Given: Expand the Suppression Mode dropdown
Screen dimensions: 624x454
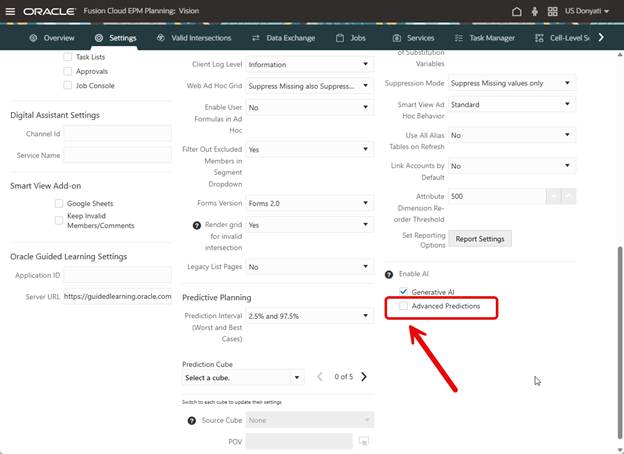Looking at the screenshot, I should pyautogui.click(x=567, y=83).
